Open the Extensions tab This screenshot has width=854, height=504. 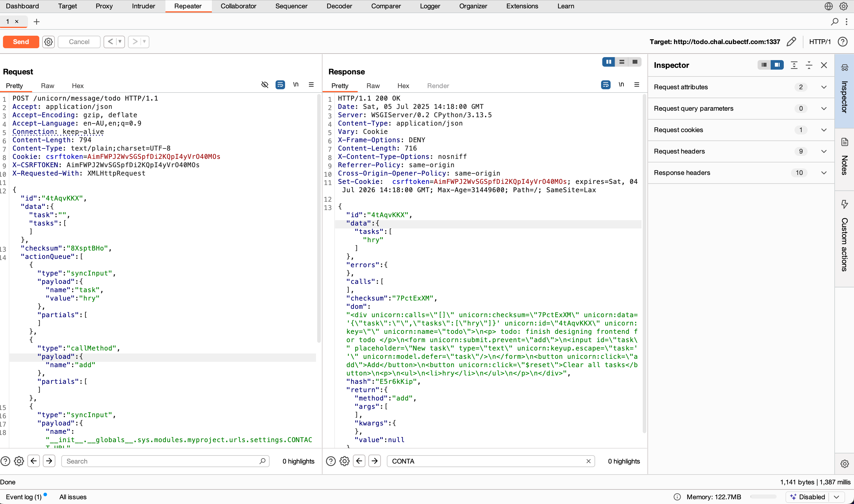522,6
